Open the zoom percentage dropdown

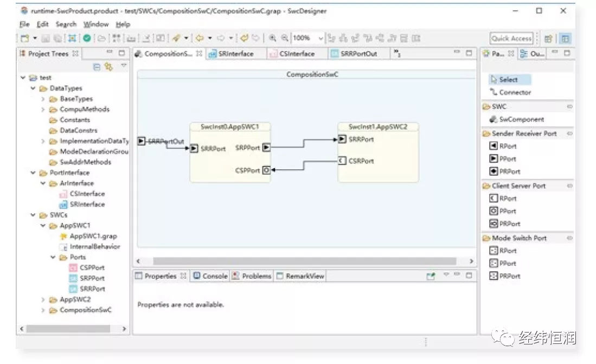[320, 38]
